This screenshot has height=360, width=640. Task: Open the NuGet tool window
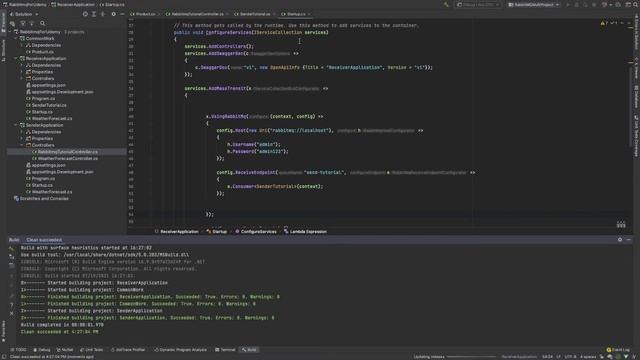click(x=65, y=350)
